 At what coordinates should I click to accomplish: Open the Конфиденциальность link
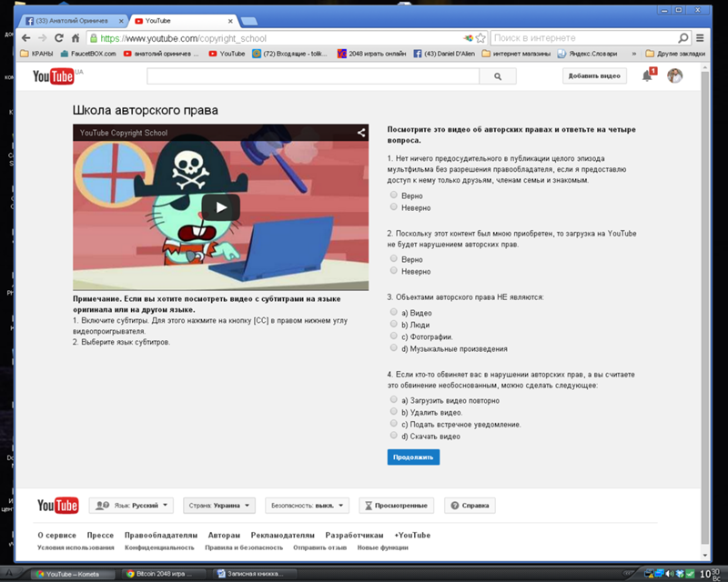click(x=159, y=547)
